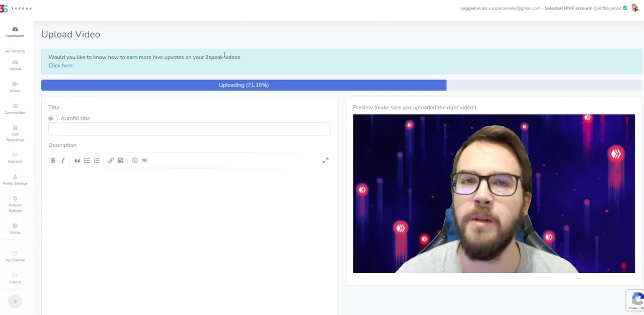The width and height of the screenshot is (644, 315).
Task: Open Communities in the sidebar
Action: point(15,109)
